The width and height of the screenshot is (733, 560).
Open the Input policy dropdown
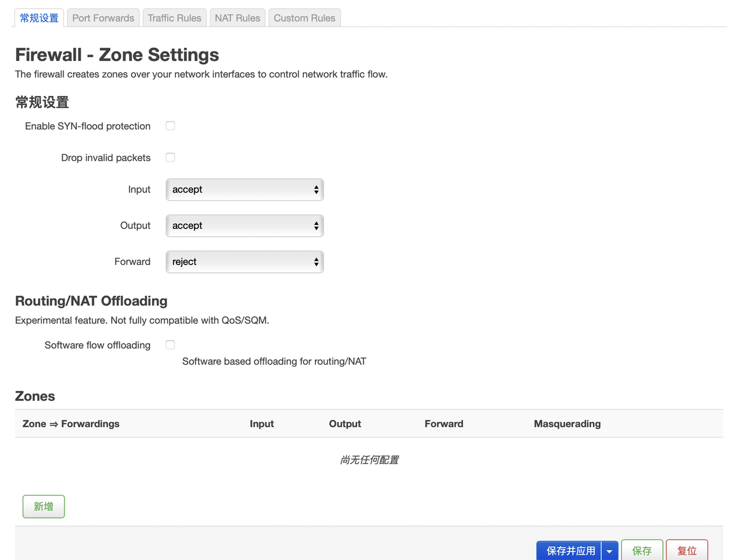(244, 190)
